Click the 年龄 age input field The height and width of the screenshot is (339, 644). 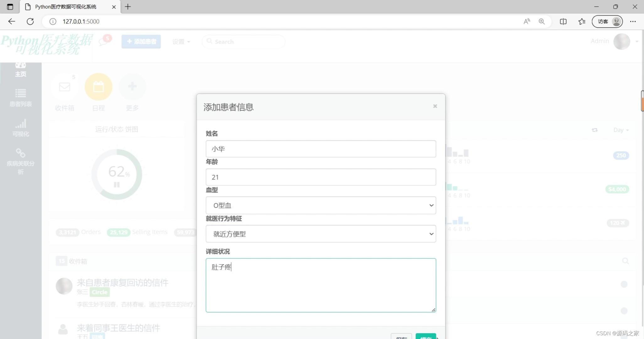coord(321,177)
